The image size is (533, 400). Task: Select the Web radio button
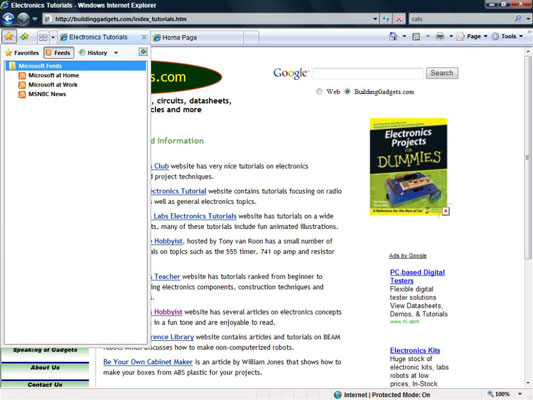click(319, 92)
